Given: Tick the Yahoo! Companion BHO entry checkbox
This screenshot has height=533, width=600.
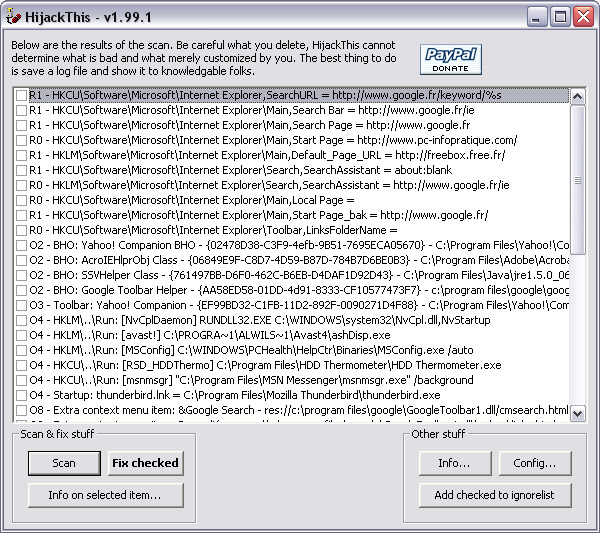Looking at the screenshot, I should 21,245.
